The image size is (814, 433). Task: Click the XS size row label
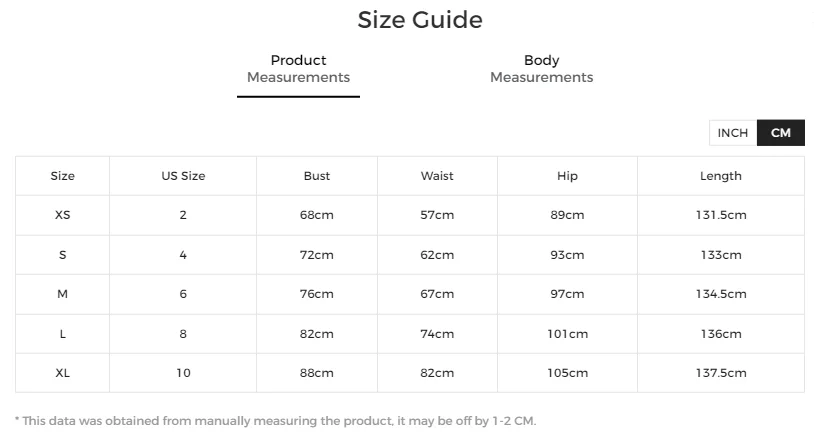(63, 215)
